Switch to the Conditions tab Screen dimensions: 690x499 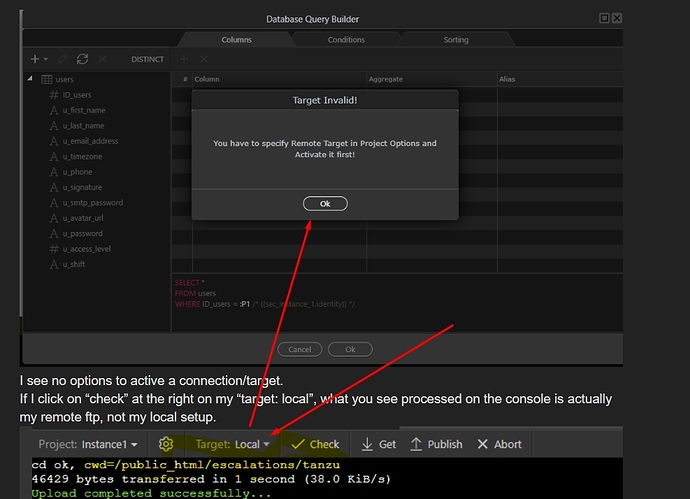pos(346,40)
